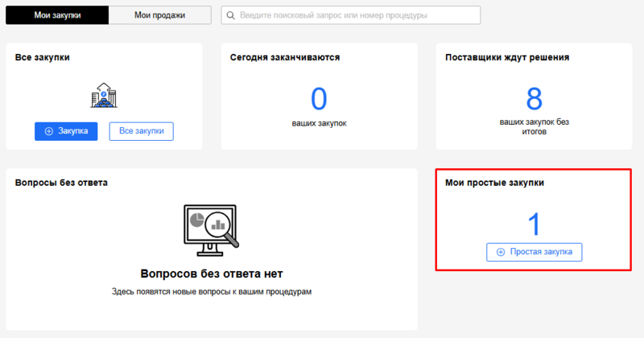Create a Простая закупка with the button

[x=534, y=252]
